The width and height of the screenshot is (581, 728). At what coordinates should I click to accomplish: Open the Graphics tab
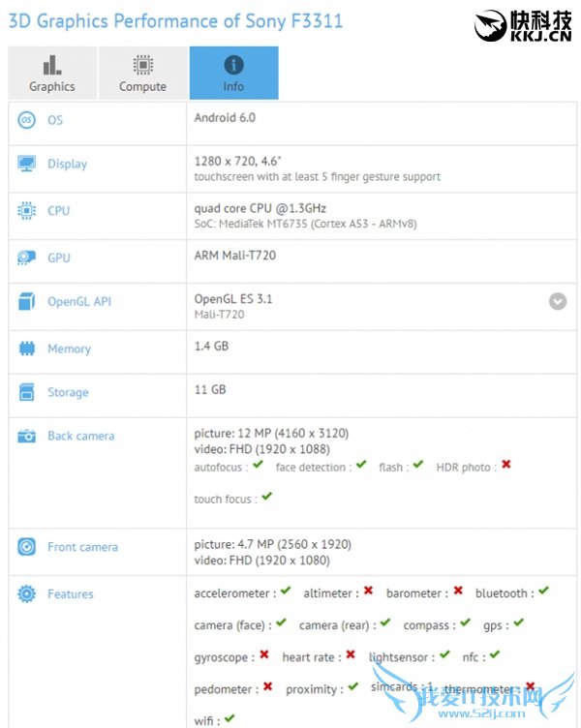point(52,73)
